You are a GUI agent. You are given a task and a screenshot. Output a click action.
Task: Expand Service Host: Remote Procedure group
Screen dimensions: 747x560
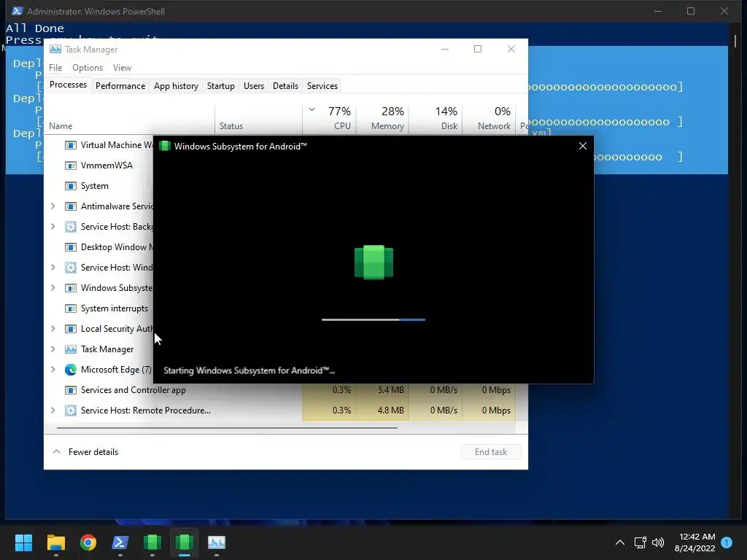(x=53, y=411)
